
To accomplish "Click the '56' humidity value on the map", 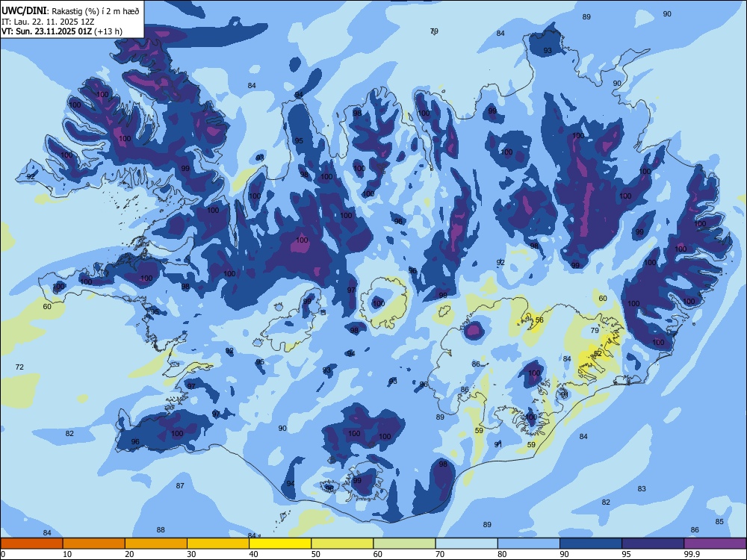I will click(539, 320).
